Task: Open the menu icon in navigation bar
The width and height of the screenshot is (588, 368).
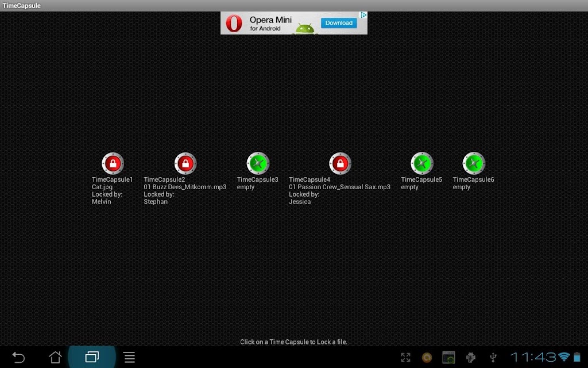Action: coord(129,357)
